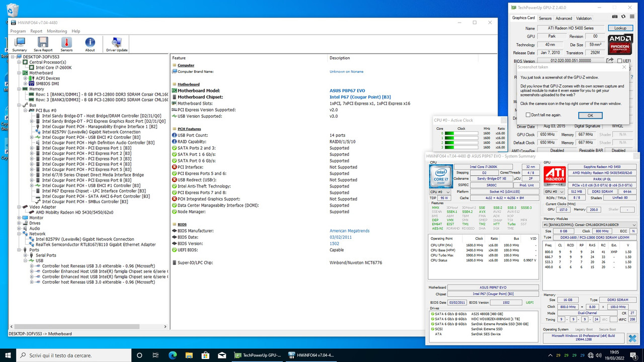The height and width of the screenshot is (362, 644).
Task: Click the Intel P67 (Cougar Point) [B3] chipset value
Action: click(x=360, y=97)
